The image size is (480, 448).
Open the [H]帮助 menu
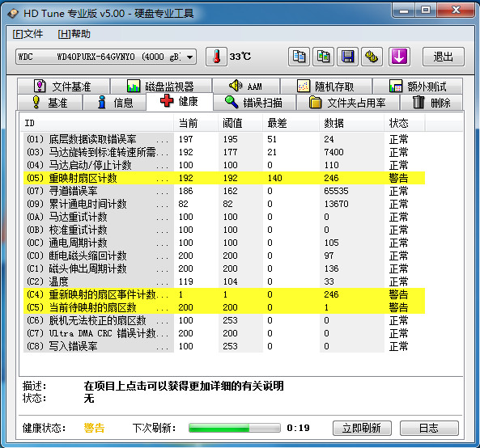pos(74,34)
